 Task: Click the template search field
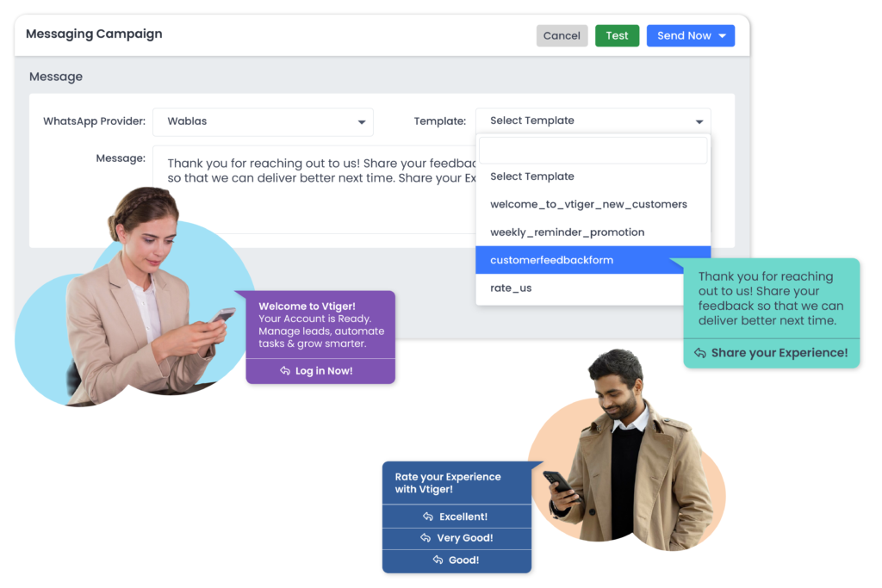[x=593, y=151]
